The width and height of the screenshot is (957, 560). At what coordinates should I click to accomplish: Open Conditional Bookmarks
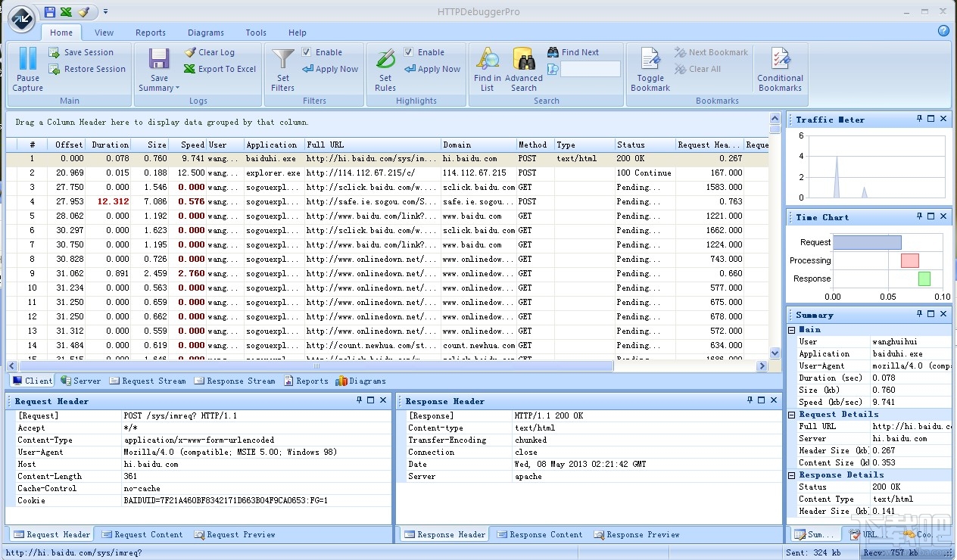coord(780,59)
